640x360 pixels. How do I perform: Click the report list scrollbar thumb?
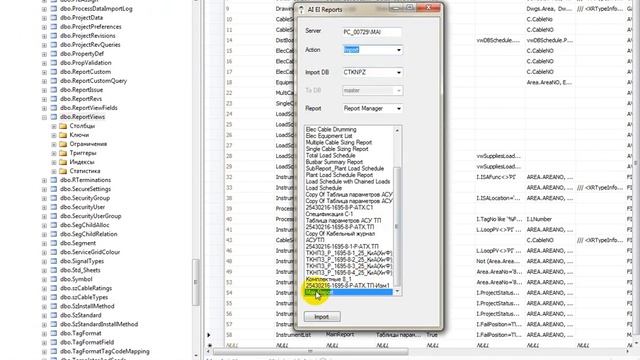(x=397, y=227)
